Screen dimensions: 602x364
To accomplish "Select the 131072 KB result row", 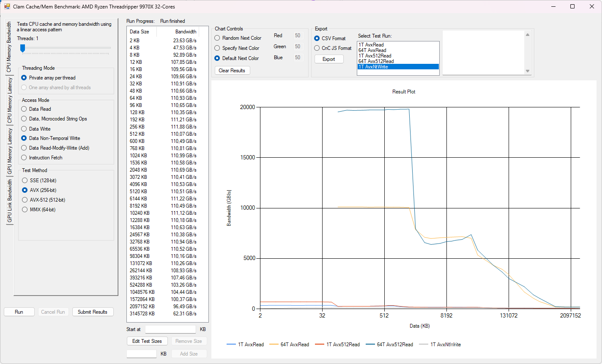I will click(x=163, y=263).
